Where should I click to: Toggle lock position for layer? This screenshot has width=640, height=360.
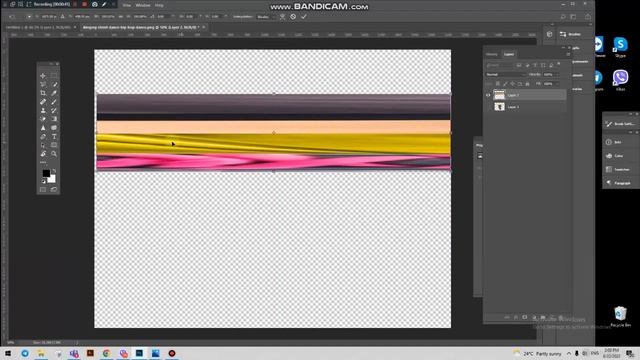(x=513, y=84)
